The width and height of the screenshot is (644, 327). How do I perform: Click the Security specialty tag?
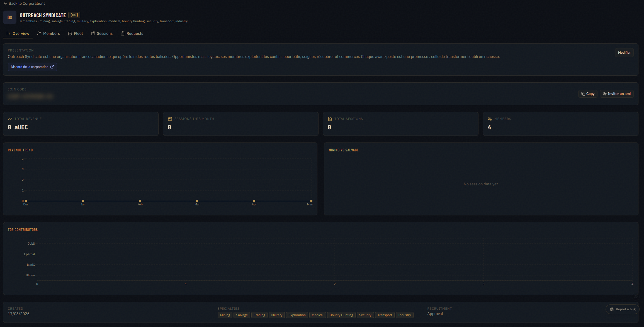pos(365,315)
